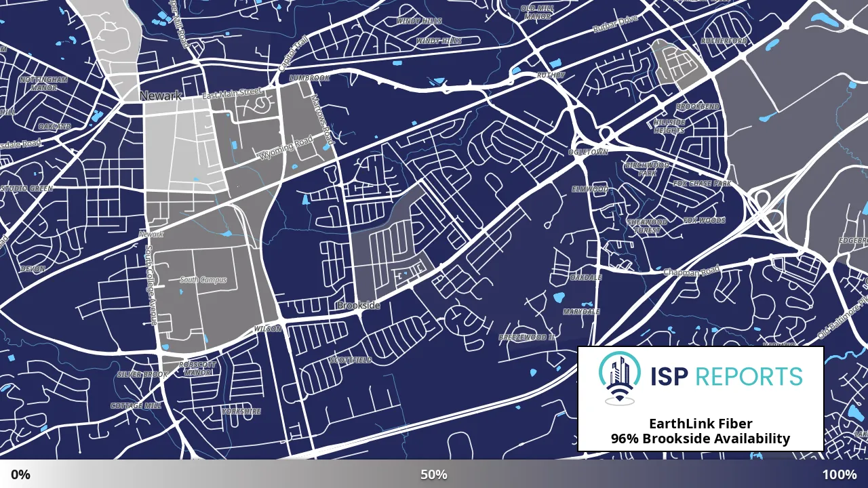Click the Yorkshire neighborhood label
This screenshot has width=868, height=488.
[x=241, y=411]
